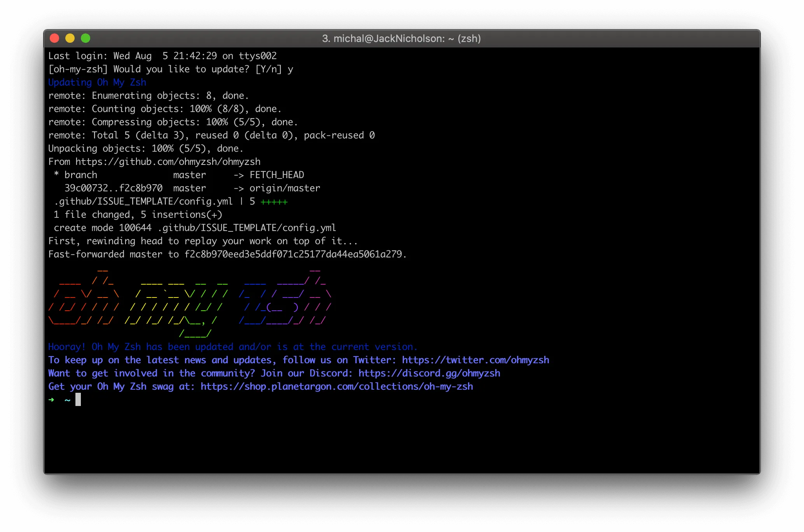Screen dimensions: 804x532
Task: Click the 'create mode 100644' line
Action: [195, 228]
